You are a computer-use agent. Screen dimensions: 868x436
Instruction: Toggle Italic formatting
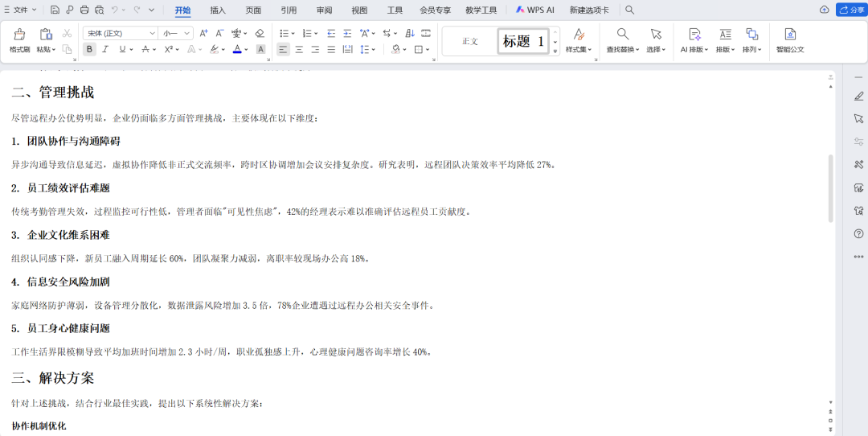[x=105, y=49]
